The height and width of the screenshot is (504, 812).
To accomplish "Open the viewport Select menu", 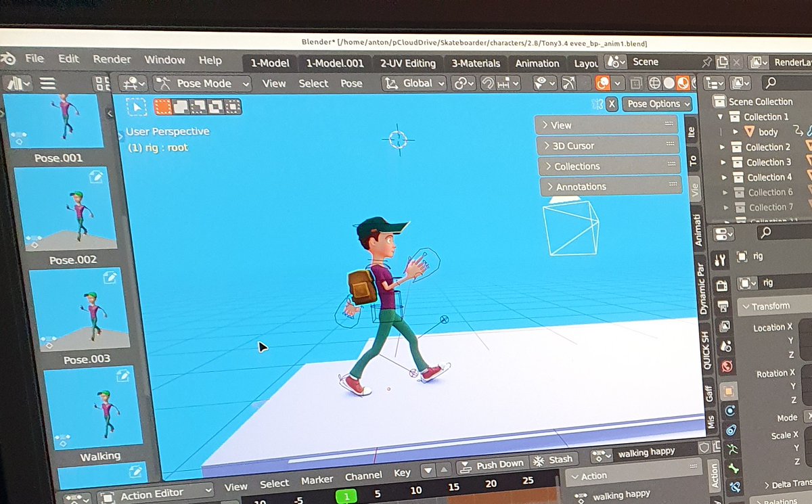I will pyautogui.click(x=313, y=83).
